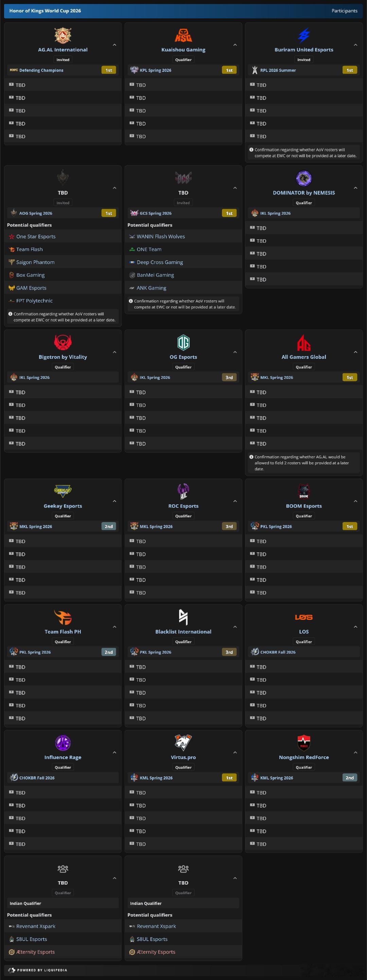The height and width of the screenshot is (980, 367).
Task: Open PKL Spring 2026 under BOOM Esports
Action: point(276,526)
